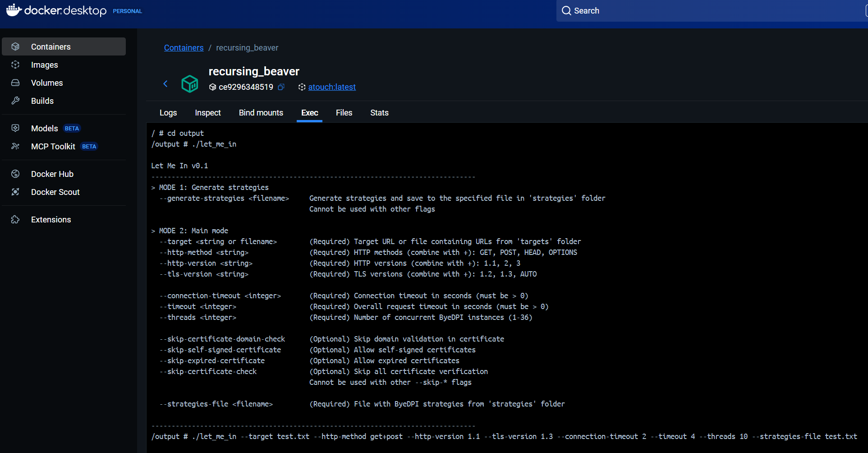Click the BETA badge next to Models
The height and width of the screenshot is (453, 868).
tap(72, 129)
